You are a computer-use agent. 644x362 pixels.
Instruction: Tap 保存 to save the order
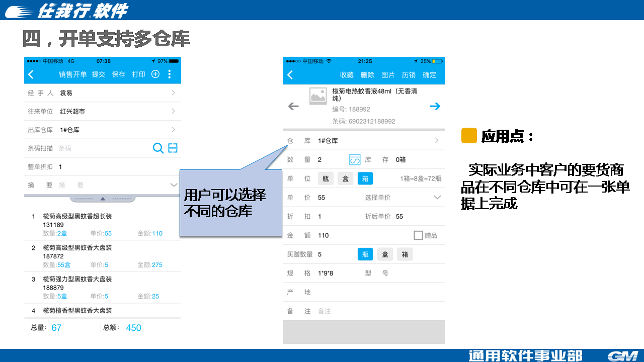click(x=119, y=74)
